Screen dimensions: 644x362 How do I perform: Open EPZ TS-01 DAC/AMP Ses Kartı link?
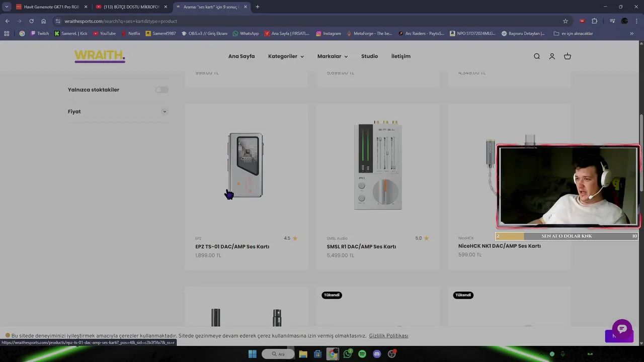(x=232, y=246)
